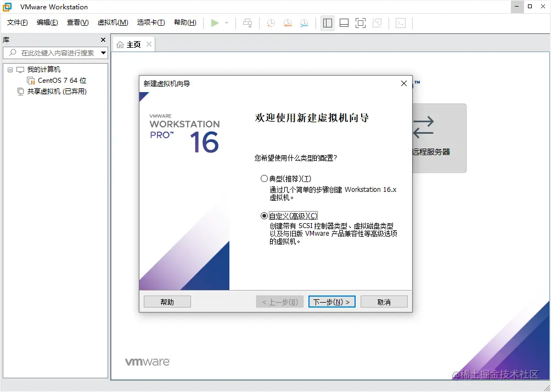The height and width of the screenshot is (392, 551).
Task: Select the CentOS 7 64 位 virtual machine
Action: point(62,81)
